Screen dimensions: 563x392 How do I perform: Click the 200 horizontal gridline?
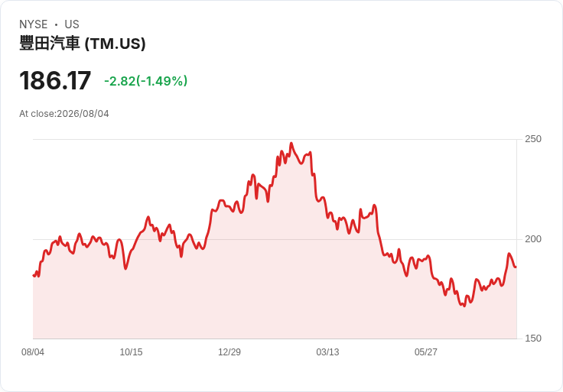coord(275,239)
